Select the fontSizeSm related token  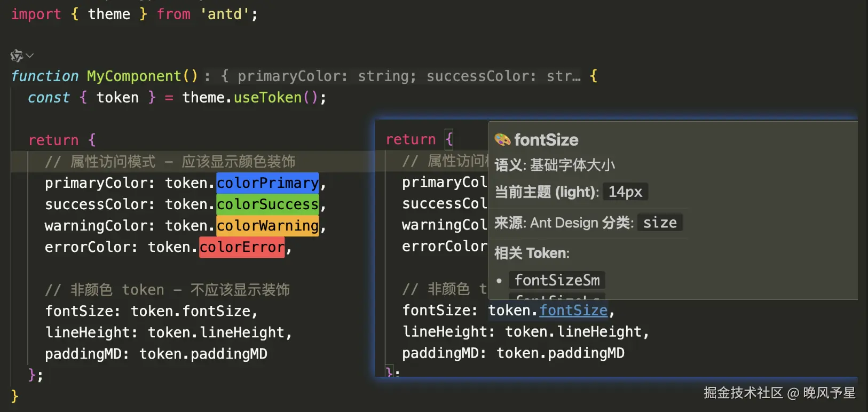tap(557, 280)
